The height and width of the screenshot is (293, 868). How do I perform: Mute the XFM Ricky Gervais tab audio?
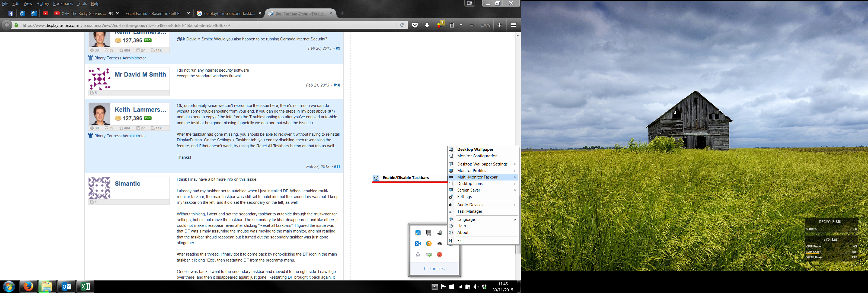[110, 14]
